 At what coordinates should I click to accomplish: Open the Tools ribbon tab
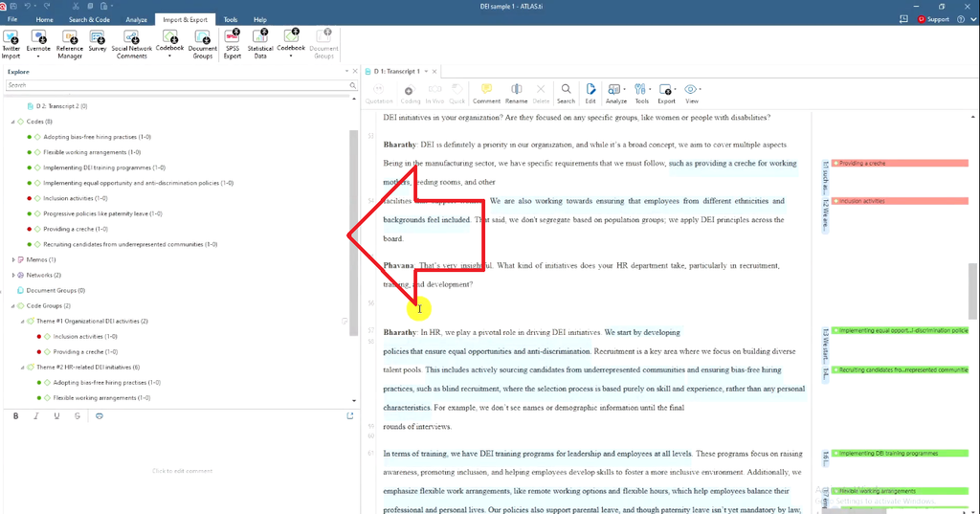point(231,19)
